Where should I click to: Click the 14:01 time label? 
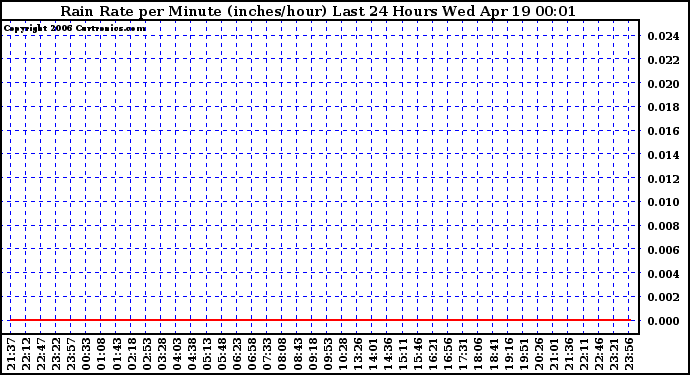pyautogui.click(x=372, y=354)
